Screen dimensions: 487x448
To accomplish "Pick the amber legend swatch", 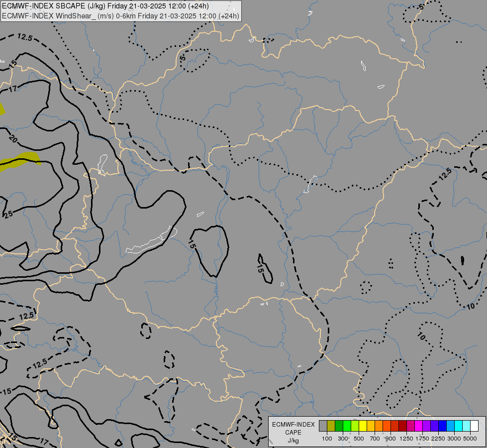I will point(371,426).
